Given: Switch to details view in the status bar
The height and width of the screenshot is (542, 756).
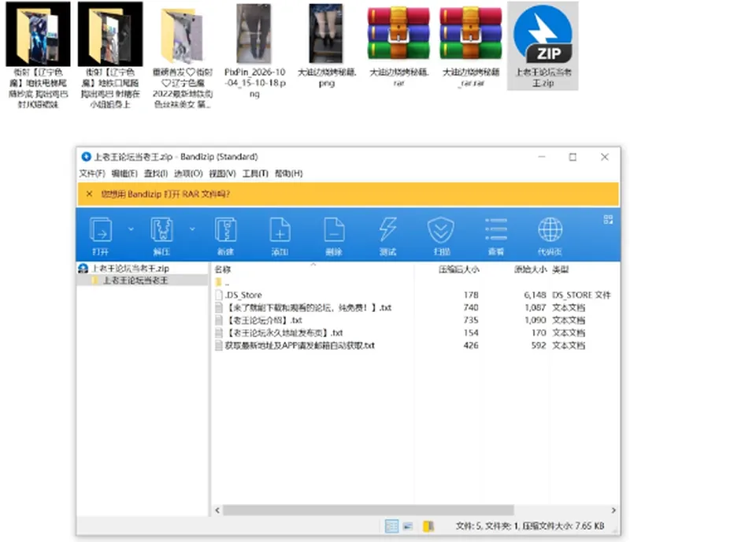Looking at the screenshot, I should [x=391, y=526].
